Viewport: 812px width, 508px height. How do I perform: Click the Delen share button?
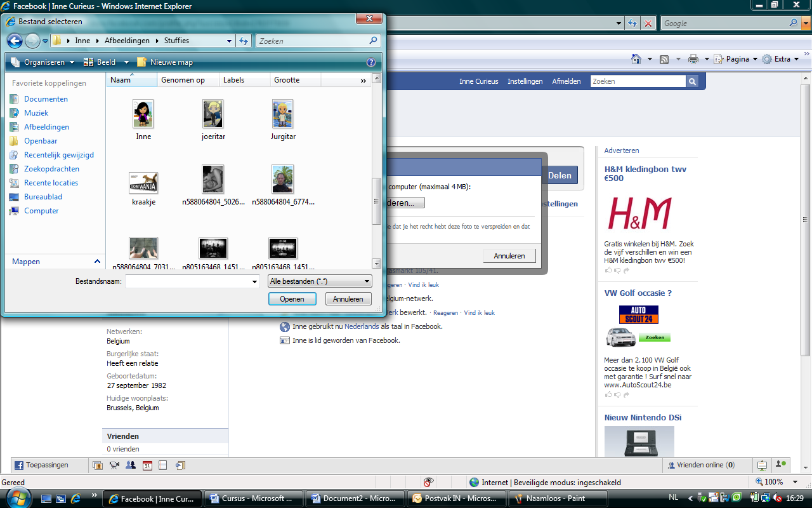pyautogui.click(x=560, y=175)
